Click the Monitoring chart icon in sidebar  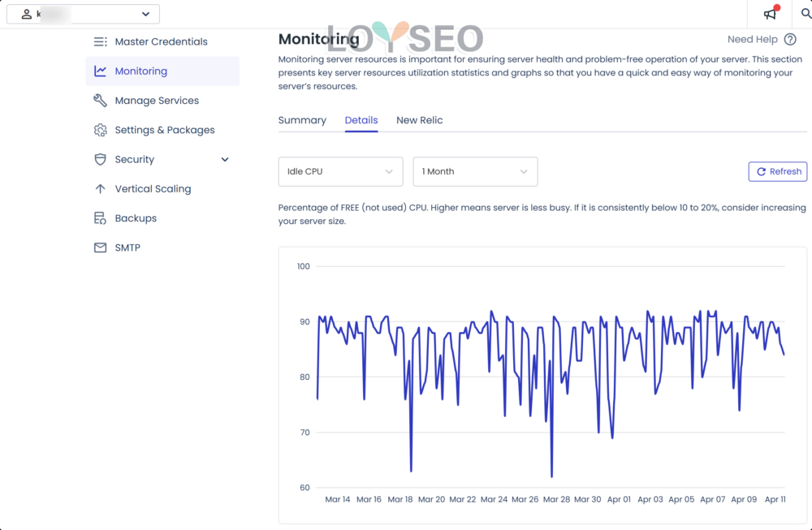point(100,71)
